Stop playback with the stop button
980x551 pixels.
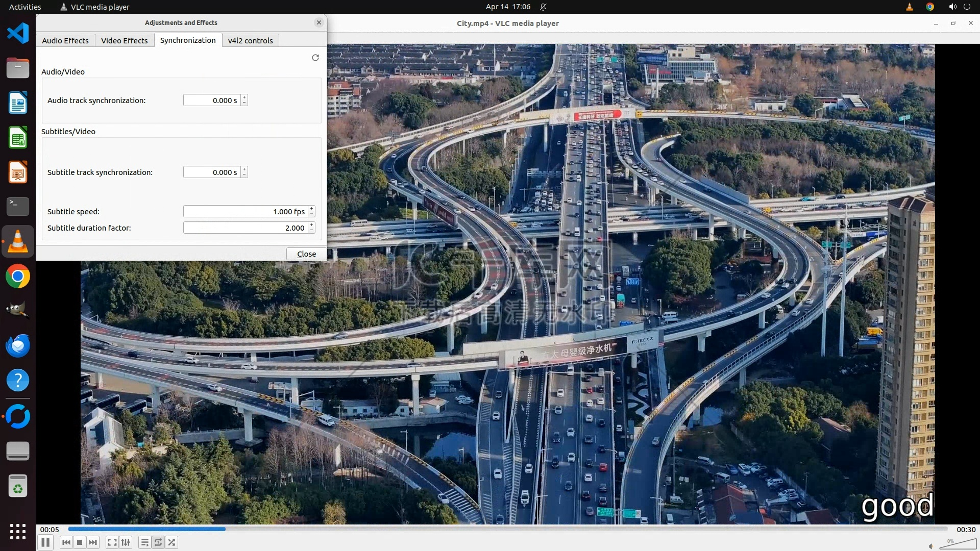[x=80, y=542]
